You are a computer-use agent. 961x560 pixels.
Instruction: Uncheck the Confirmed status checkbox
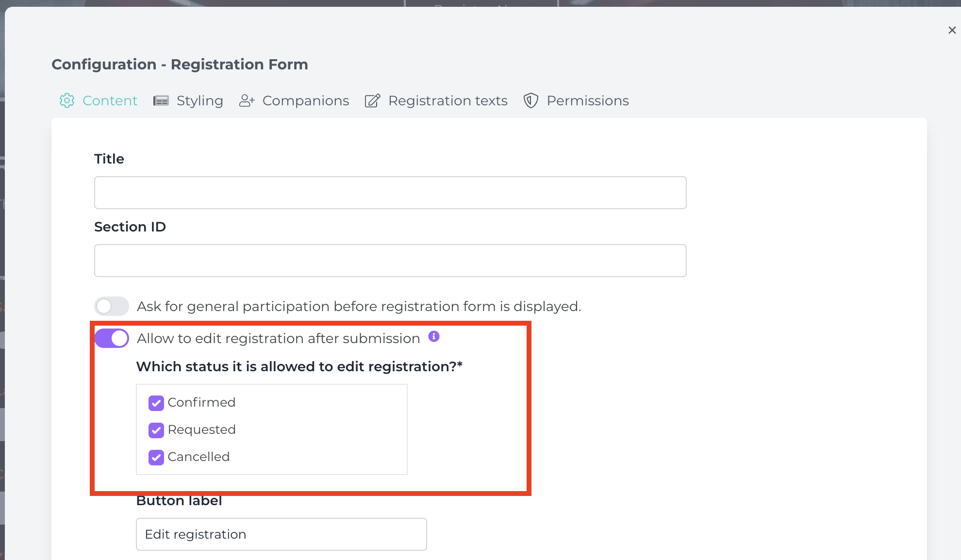156,403
